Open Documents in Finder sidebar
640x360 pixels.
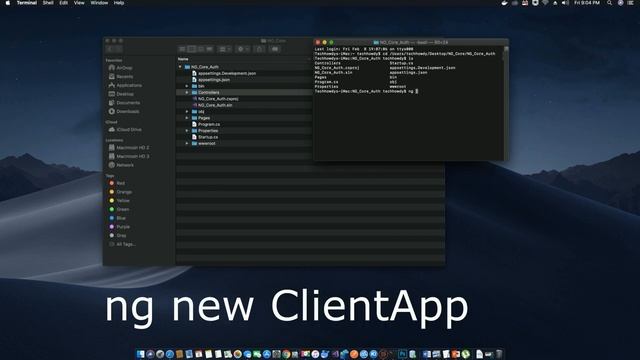[x=124, y=103]
